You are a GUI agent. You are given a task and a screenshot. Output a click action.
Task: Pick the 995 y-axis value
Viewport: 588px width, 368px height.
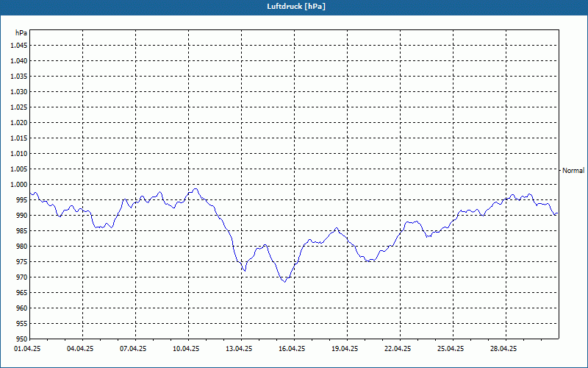(22, 199)
